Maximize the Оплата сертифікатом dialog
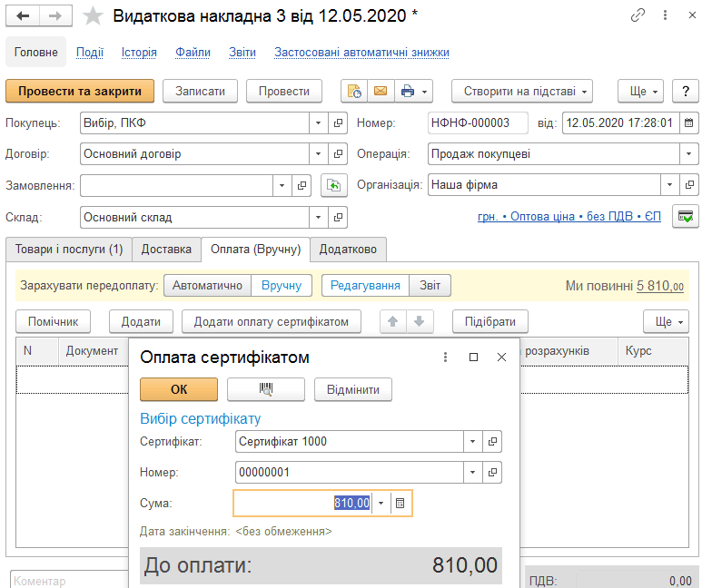The image size is (702, 588). (x=473, y=358)
